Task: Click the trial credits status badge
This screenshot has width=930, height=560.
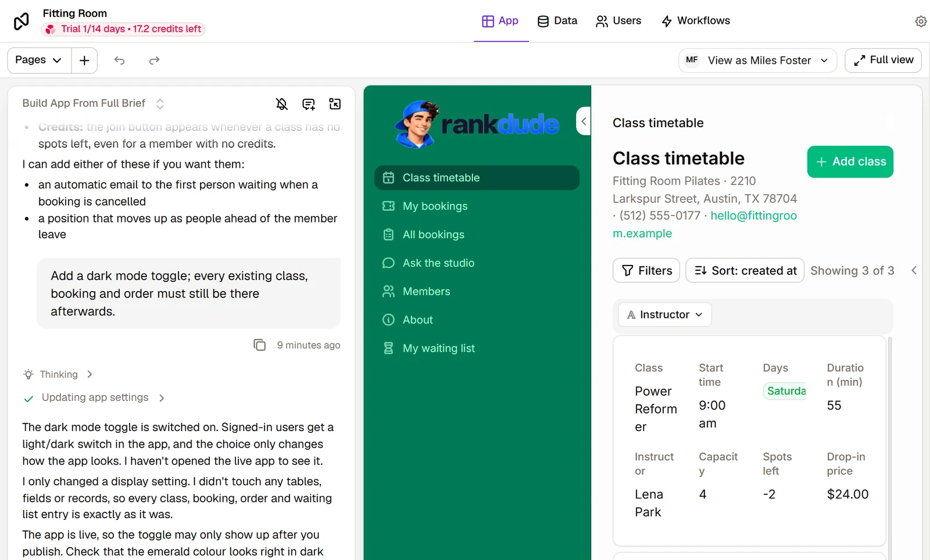Action: click(123, 29)
